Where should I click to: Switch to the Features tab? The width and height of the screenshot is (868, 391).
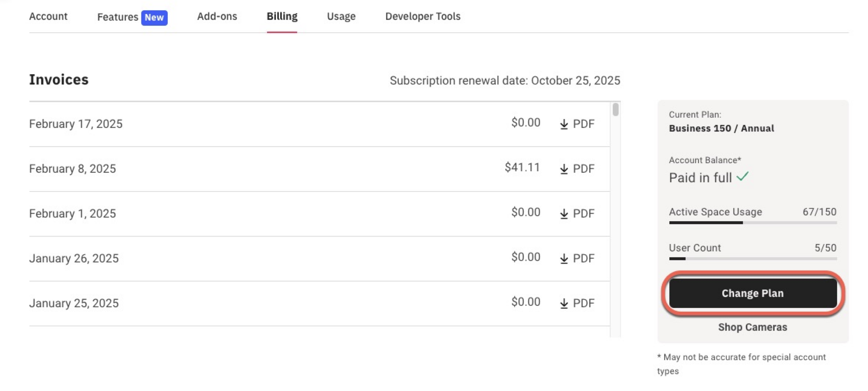117,17
